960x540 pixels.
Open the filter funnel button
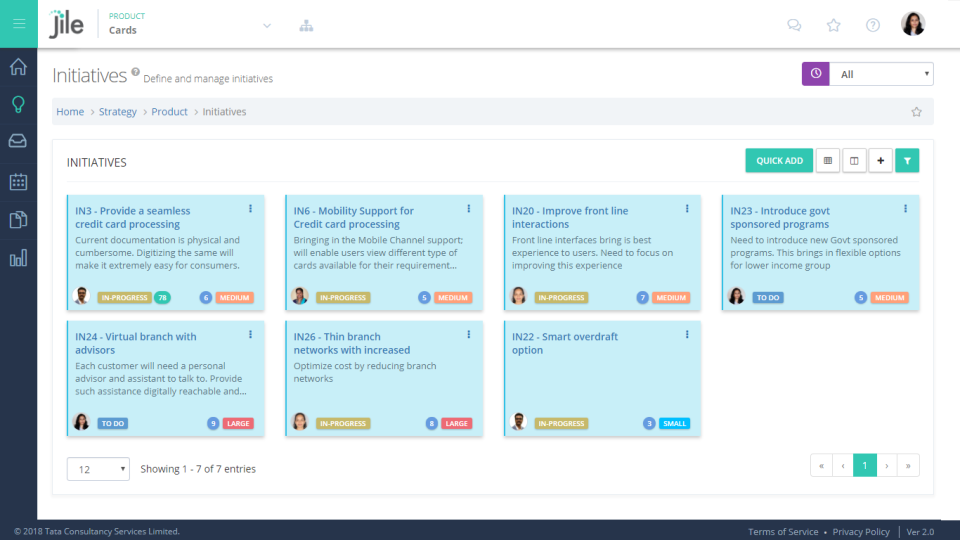coord(907,160)
